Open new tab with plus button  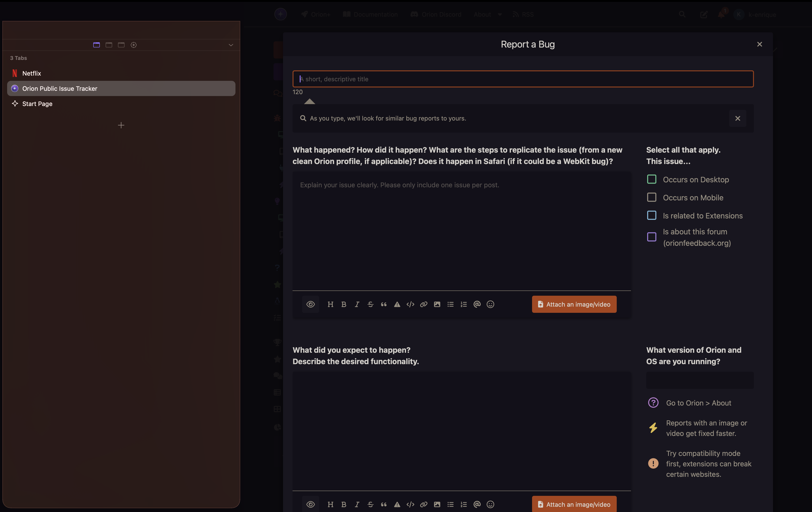(121, 126)
